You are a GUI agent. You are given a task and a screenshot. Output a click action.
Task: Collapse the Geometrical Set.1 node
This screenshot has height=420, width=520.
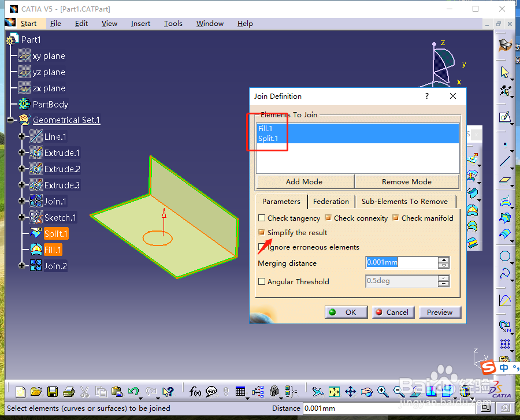click(10, 120)
